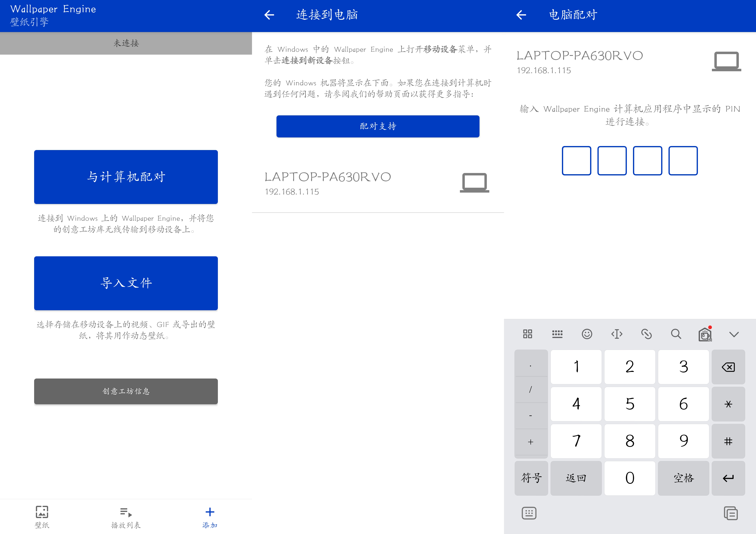Open the 壁纸 tab
Image resolution: width=756 pixels, height=534 pixels.
click(42, 517)
